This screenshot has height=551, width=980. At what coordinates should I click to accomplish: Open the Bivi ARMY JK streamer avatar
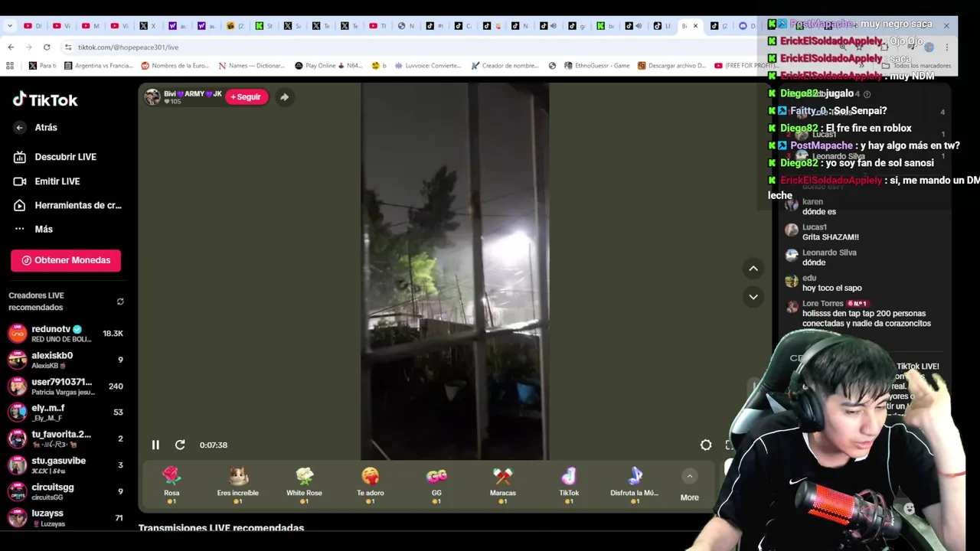click(x=152, y=96)
